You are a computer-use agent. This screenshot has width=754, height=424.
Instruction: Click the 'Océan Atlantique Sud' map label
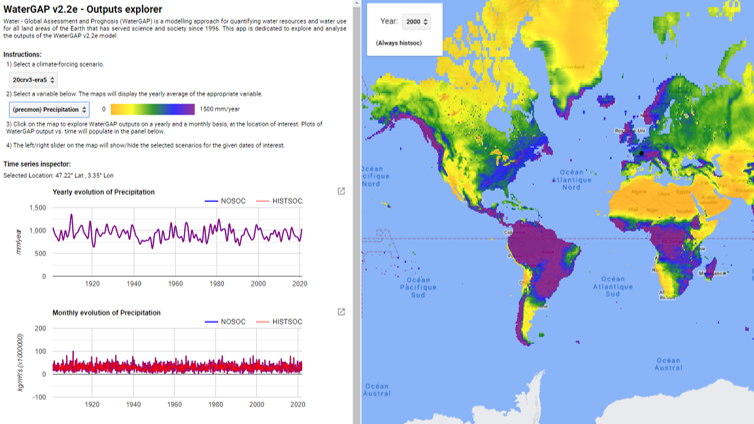(613, 286)
